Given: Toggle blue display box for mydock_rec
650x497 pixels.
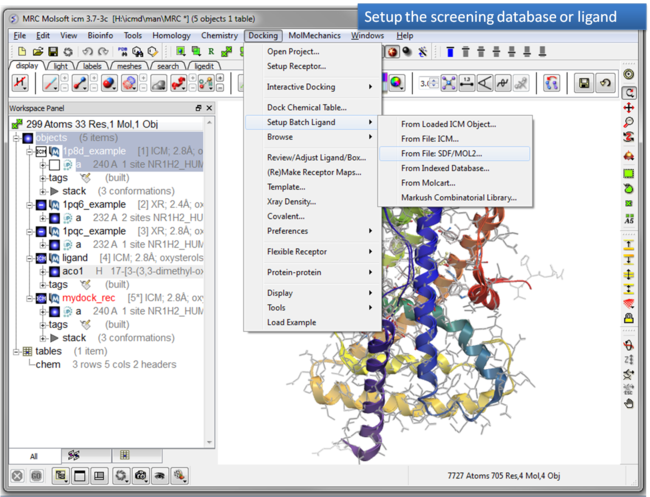Looking at the screenshot, I should [40, 297].
